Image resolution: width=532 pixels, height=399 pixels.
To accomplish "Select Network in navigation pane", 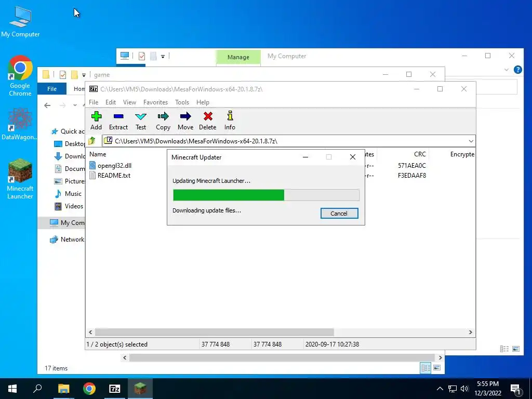I will pyautogui.click(x=67, y=240).
